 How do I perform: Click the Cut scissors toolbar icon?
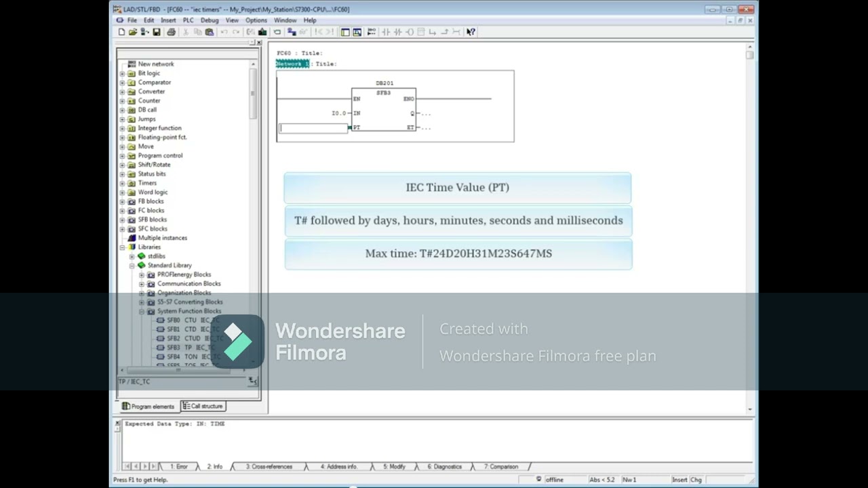(186, 32)
